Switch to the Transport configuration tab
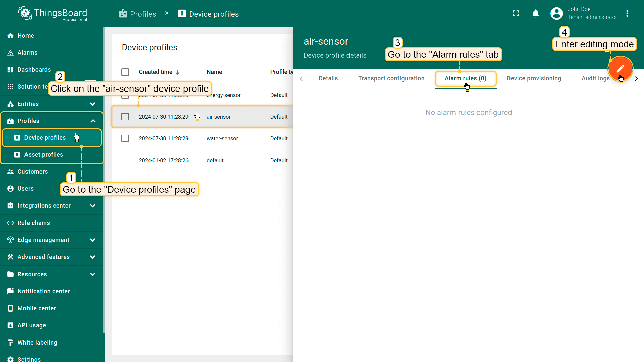 point(391,78)
